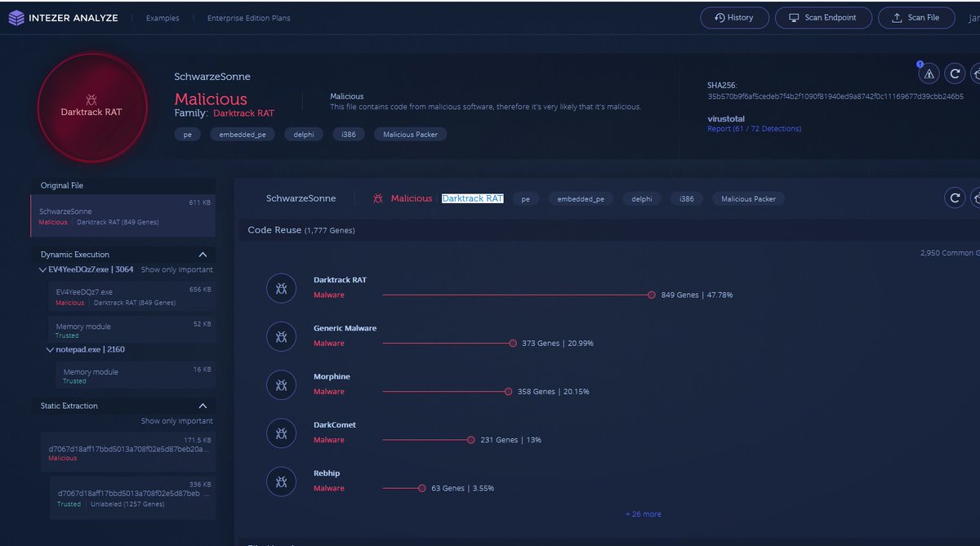Click the bug icon next to Generic Malware
Image resolution: width=980 pixels, height=546 pixels.
281,336
